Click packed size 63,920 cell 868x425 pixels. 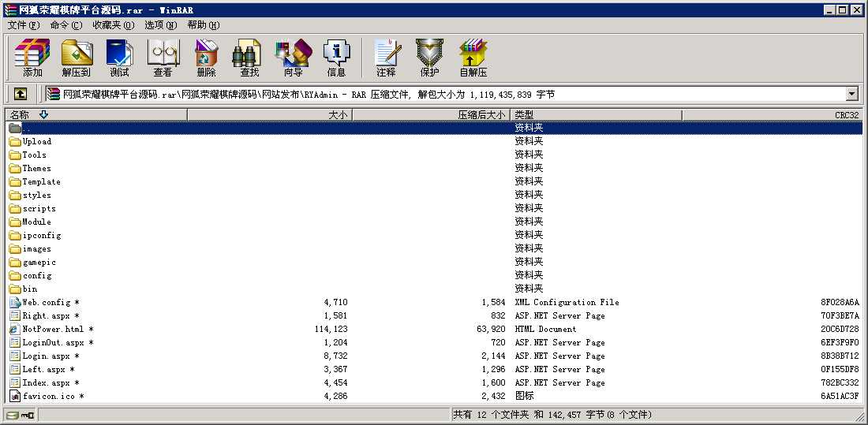point(490,330)
